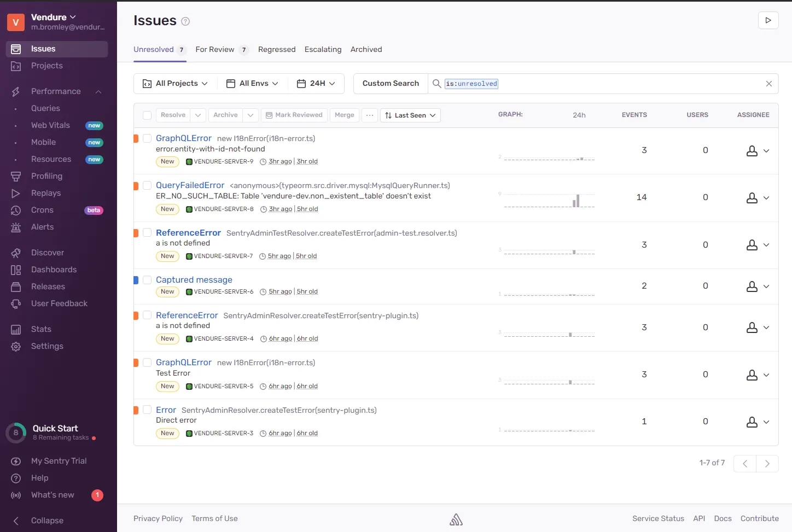Clear the search with the X icon
792x532 pixels.
pyautogui.click(x=768, y=84)
